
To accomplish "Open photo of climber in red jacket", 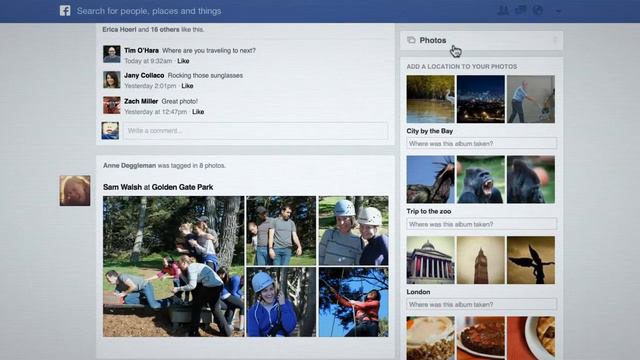I will (353, 302).
